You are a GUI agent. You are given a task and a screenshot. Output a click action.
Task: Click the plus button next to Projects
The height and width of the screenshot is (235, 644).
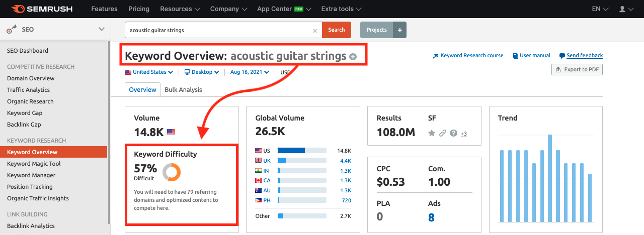[x=400, y=30]
